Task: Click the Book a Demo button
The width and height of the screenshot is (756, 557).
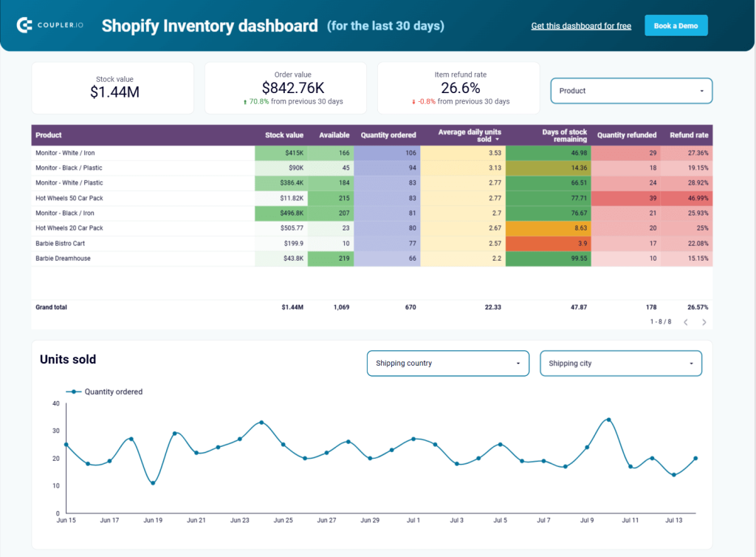Action: (x=676, y=26)
